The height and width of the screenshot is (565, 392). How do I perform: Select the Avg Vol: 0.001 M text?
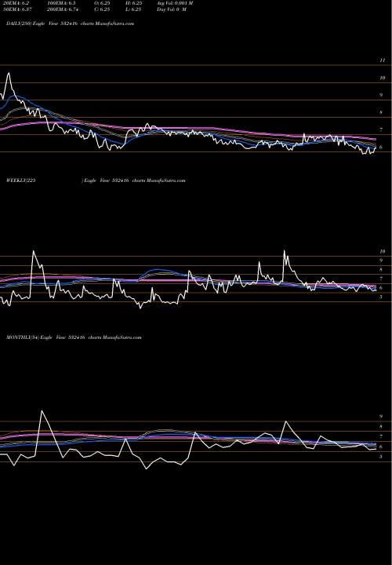tap(175, 3)
